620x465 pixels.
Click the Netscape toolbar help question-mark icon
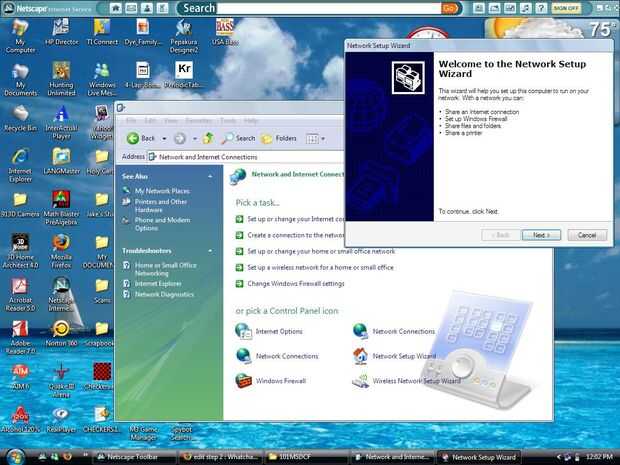(541, 8)
